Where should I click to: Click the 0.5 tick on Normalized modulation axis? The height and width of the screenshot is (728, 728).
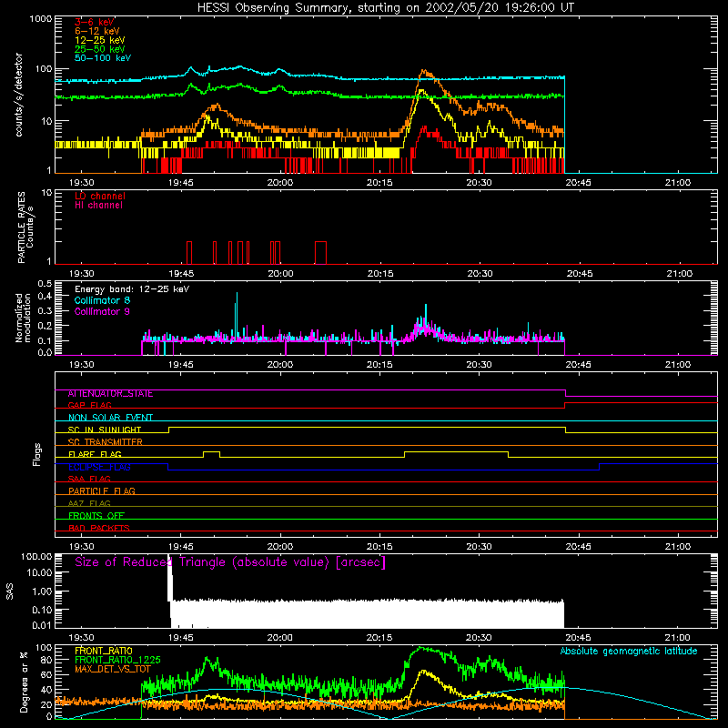tap(45, 283)
